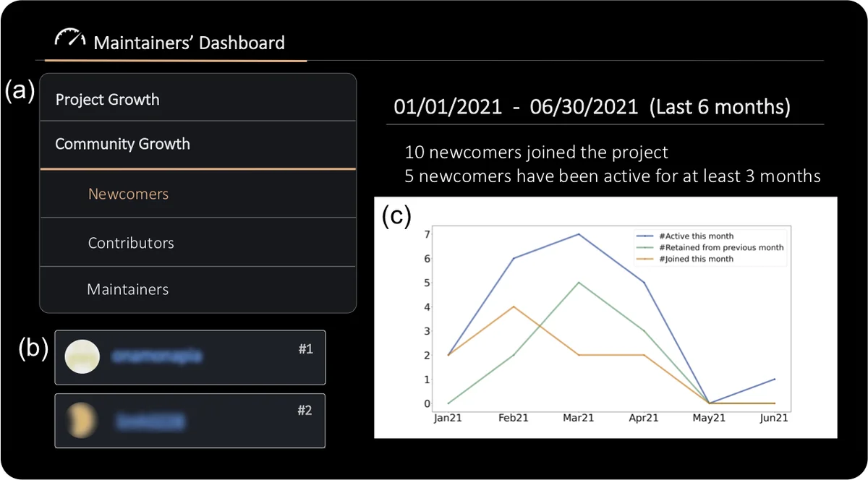Click the green '#Retained from previous month' legend marker
The width and height of the screenshot is (868, 480).
[645, 248]
